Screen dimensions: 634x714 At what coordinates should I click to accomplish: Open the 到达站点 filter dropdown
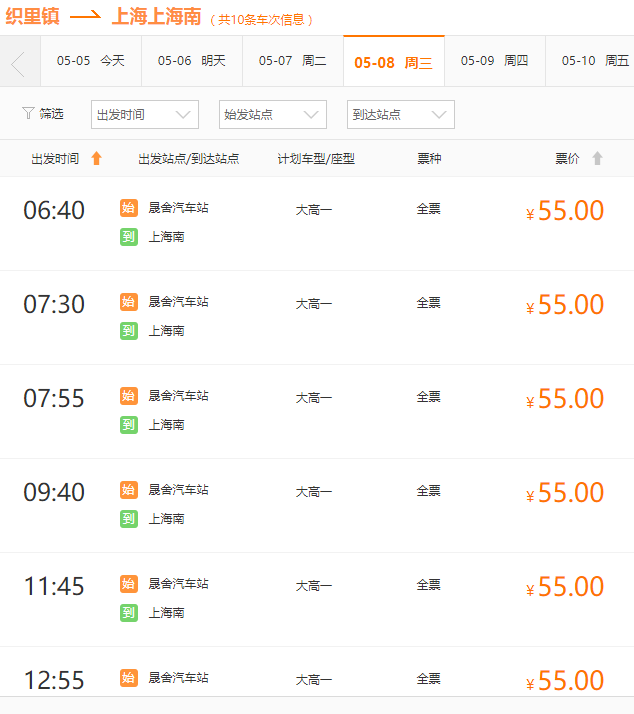tap(401, 114)
